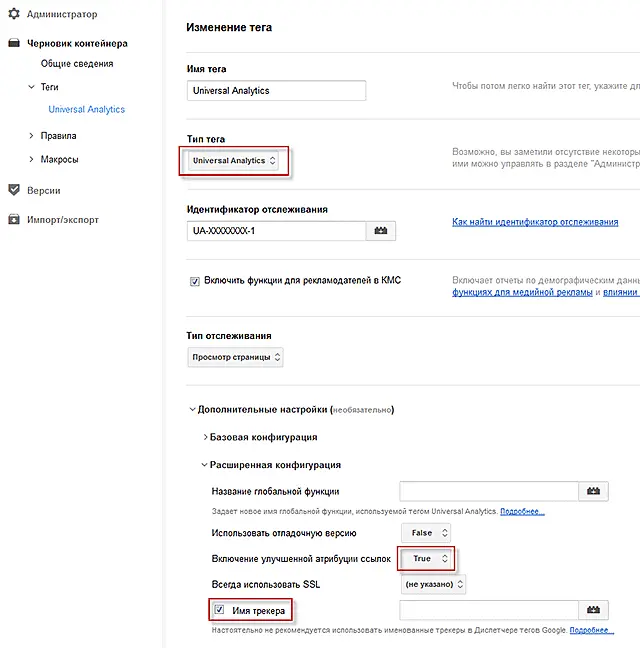Click macro brick icon beside tracking ID field
The width and height of the screenshot is (640, 648).
coord(380,231)
